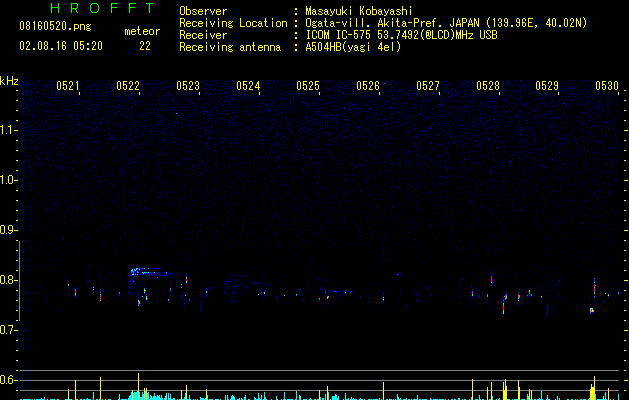The image size is (629, 400).
Task: Click the Receiving antenna label
Action: point(230,47)
